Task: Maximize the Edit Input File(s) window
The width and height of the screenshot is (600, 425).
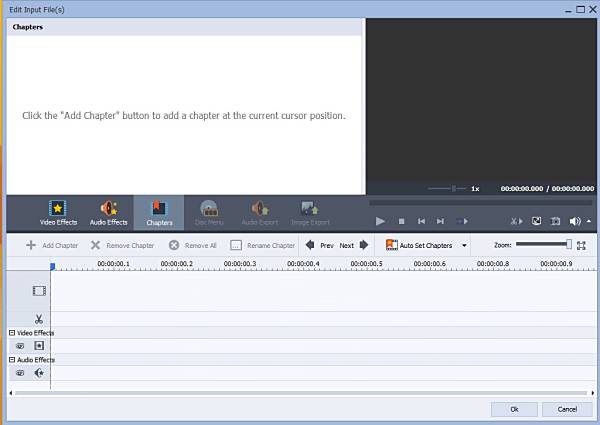Action: [580, 9]
